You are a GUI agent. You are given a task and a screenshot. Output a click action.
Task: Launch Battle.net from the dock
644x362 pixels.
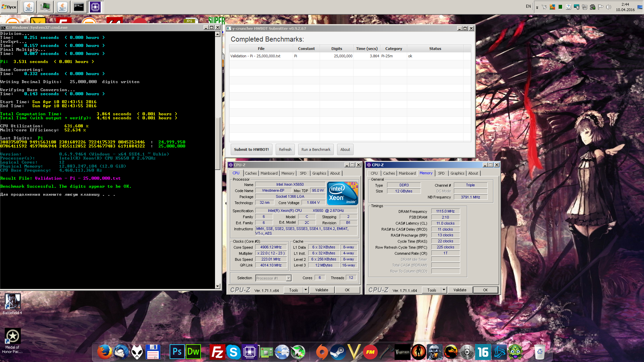coord(499,352)
